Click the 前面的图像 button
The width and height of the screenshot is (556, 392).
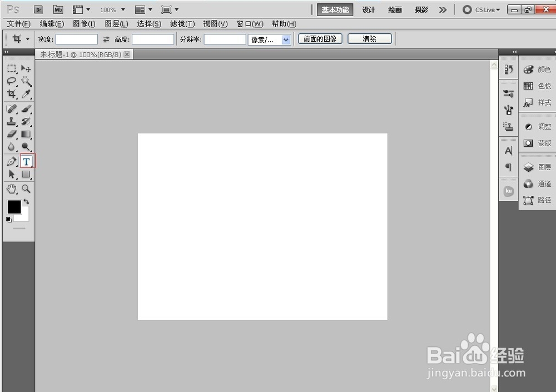pyautogui.click(x=320, y=38)
